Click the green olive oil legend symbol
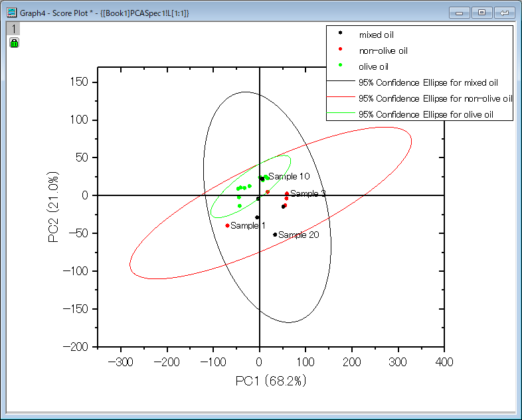The height and width of the screenshot is (420, 522). [x=340, y=65]
